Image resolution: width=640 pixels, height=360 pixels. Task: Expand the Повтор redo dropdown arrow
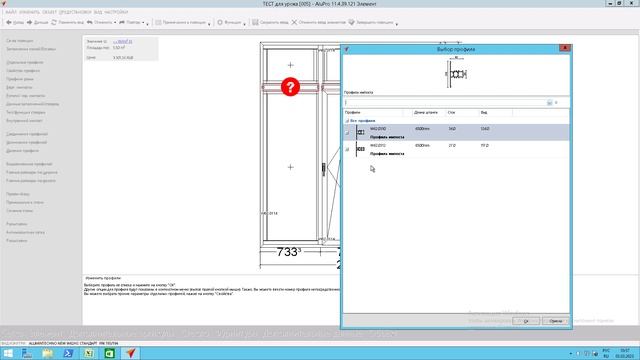[x=143, y=23]
